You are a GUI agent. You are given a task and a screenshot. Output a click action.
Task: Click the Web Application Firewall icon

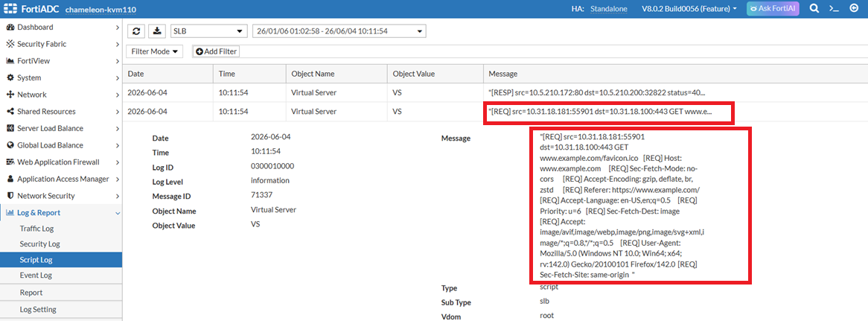[x=10, y=162]
